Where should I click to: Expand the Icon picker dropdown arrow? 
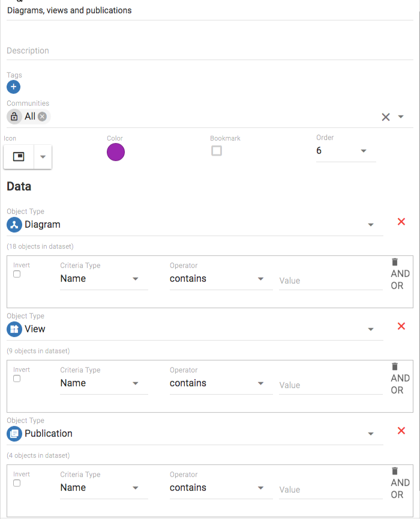(43, 157)
